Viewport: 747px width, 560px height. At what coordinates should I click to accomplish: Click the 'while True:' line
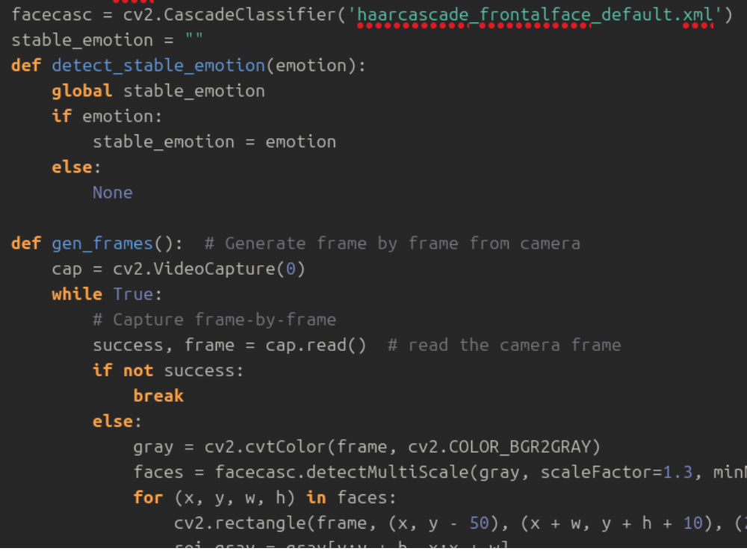[107, 294]
